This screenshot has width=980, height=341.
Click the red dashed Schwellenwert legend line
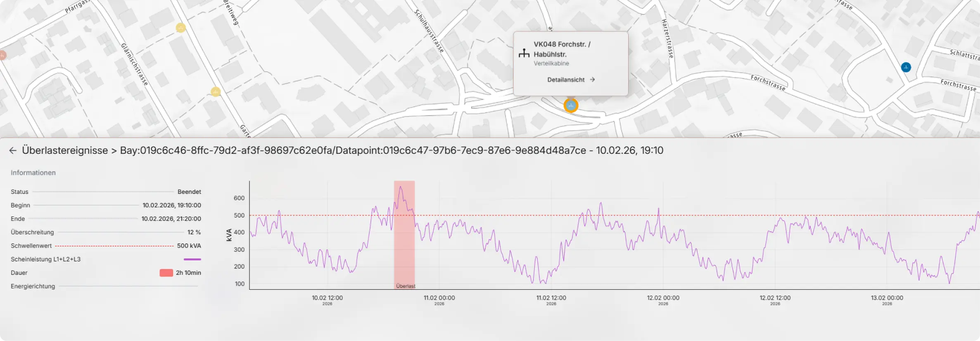pos(114,246)
